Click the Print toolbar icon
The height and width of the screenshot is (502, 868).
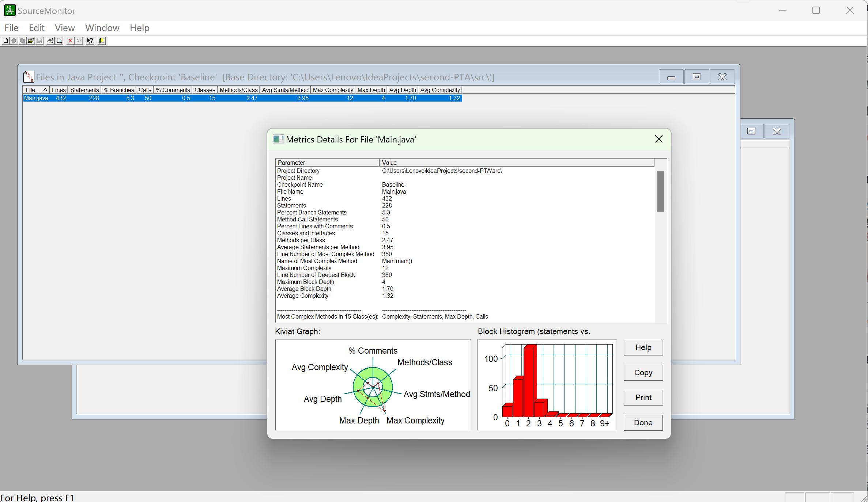click(x=50, y=41)
